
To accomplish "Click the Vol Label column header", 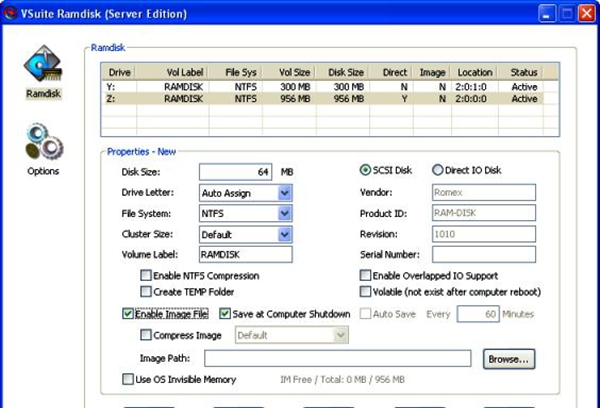I will [173, 72].
